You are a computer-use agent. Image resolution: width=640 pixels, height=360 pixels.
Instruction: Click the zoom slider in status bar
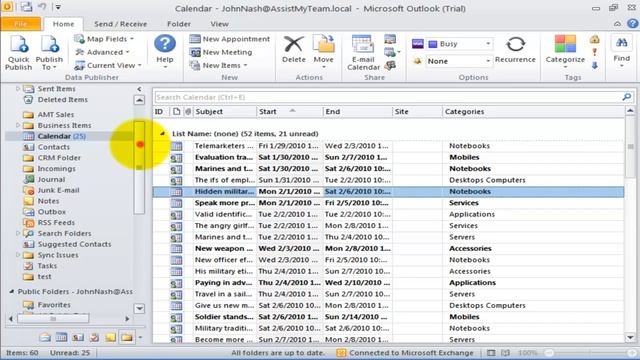(x=592, y=353)
